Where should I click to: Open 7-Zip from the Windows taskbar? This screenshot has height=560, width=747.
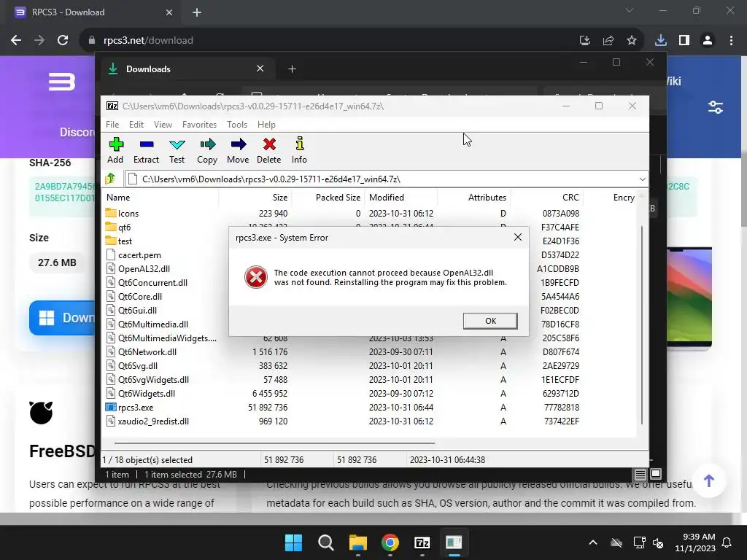tap(422, 542)
